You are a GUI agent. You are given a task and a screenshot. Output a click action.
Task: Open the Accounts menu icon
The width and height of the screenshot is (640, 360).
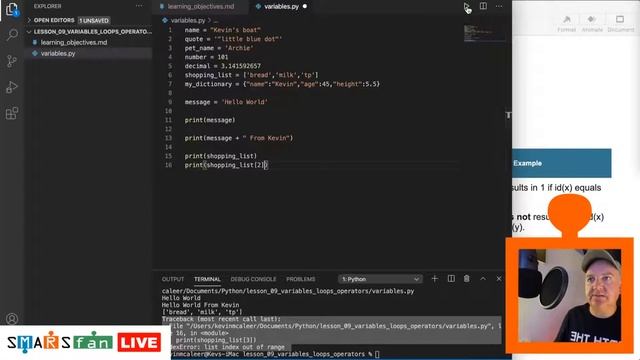coord(12,318)
